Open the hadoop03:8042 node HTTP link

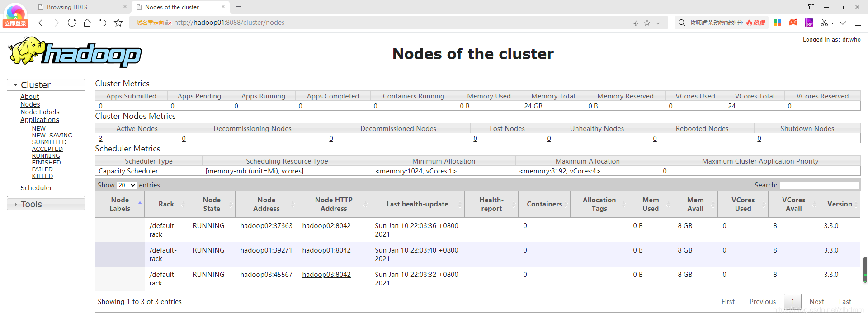pos(326,275)
